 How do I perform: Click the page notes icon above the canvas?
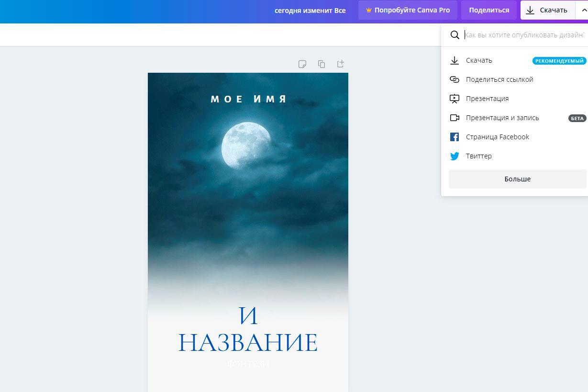[x=302, y=64]
